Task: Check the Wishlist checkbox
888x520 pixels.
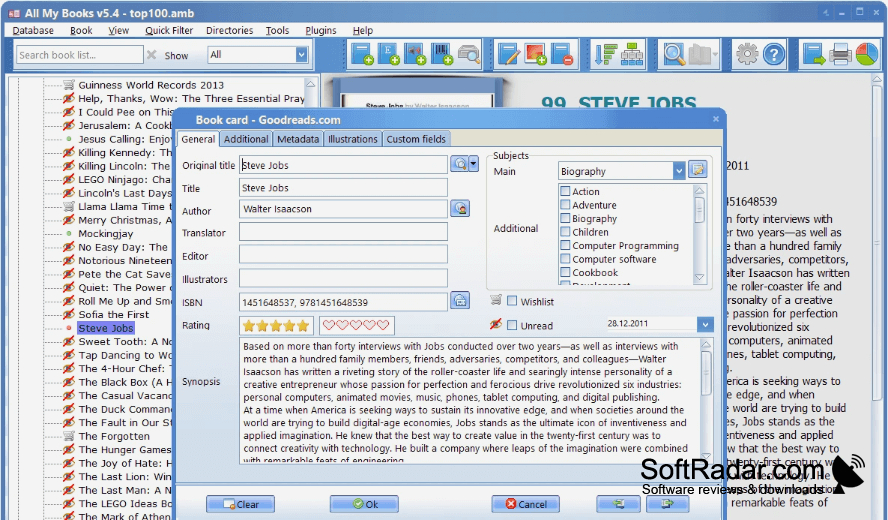Action: coord(512,301)
